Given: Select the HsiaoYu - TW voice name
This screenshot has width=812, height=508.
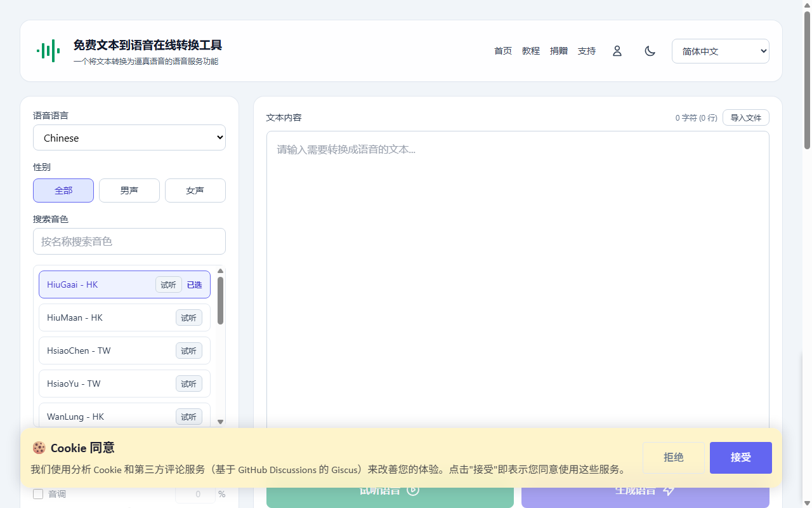Looking at the screenshot, I should 74,384.
